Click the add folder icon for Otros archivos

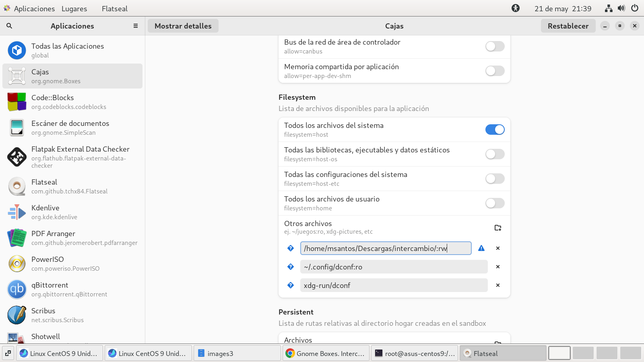point(498,228)
